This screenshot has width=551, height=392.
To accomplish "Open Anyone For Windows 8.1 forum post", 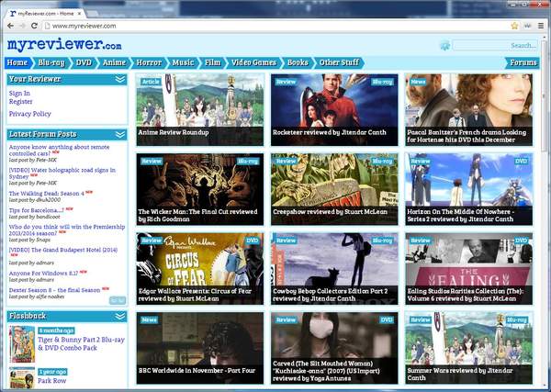I will 43,274.
